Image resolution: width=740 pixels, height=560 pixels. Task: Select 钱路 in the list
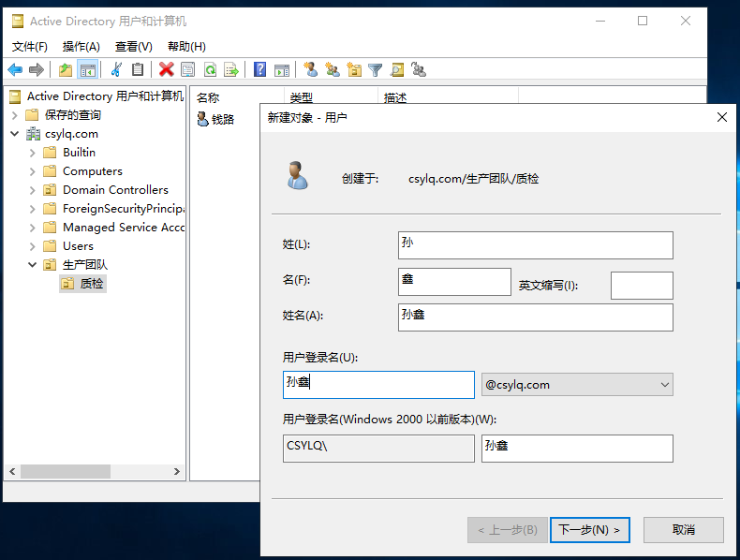222,119
